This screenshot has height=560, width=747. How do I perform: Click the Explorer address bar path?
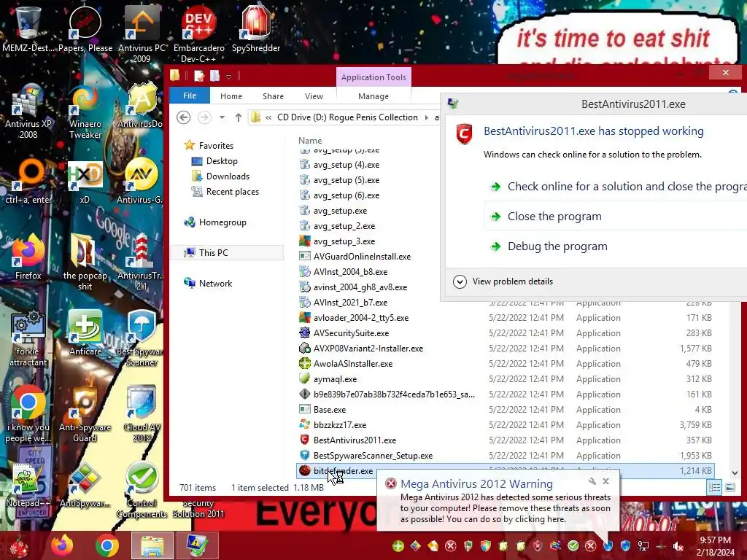pos(343,117)
